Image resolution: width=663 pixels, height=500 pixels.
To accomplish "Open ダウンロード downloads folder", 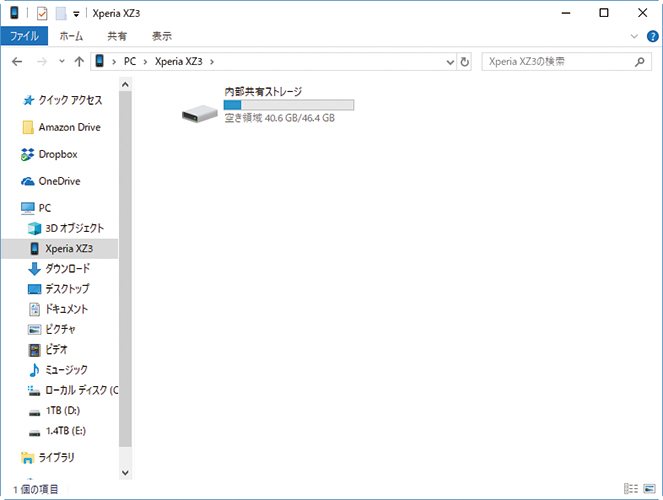I will [35, 268].
